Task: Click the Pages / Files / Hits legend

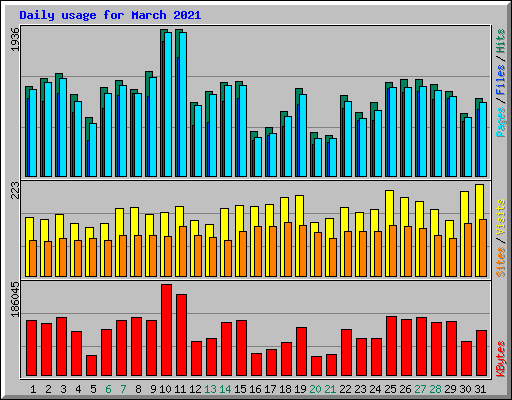Action: [501, 83]
